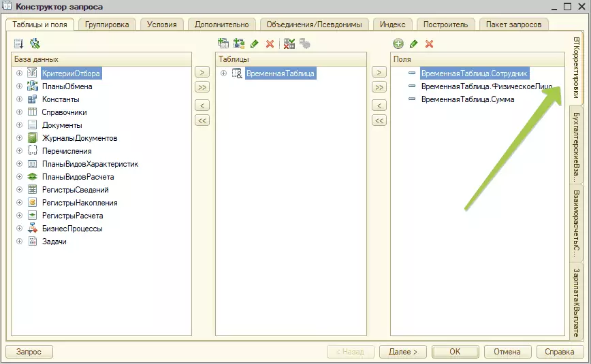Click the green add field icon
Screen dimensions: 591x364
click(398, 44)
